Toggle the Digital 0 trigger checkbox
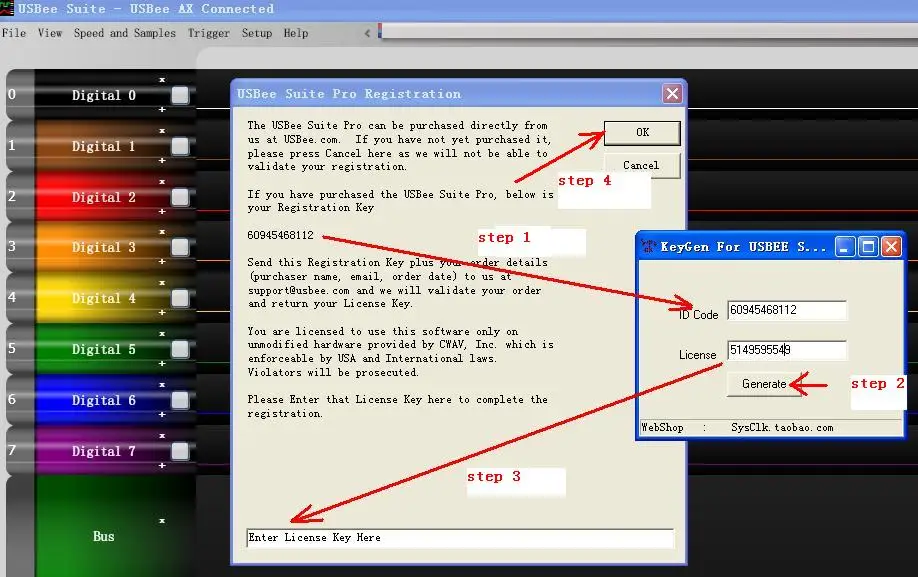This screenshot has height=577, width=918. [180, 95]
